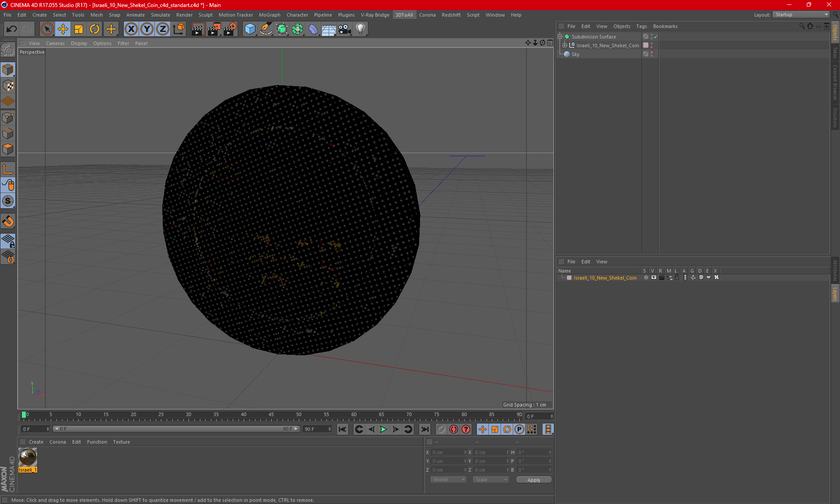Render active view clapper icon

click(x=198, y=29)
